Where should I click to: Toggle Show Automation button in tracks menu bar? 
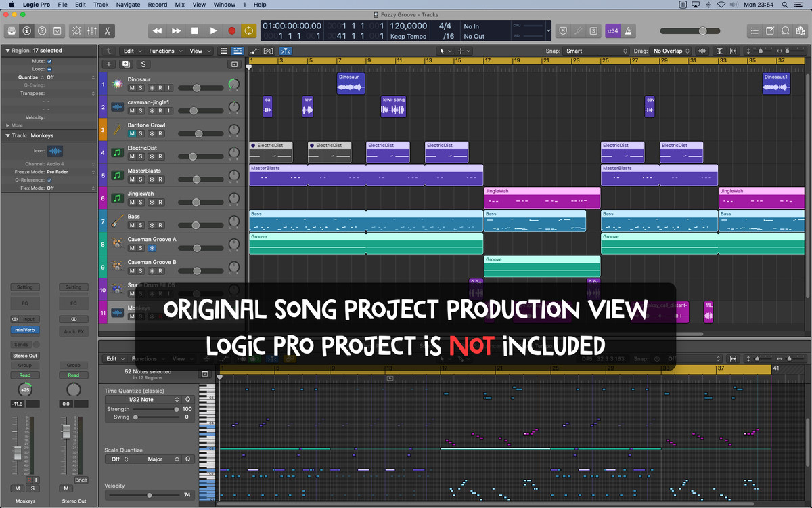[254, 51]
